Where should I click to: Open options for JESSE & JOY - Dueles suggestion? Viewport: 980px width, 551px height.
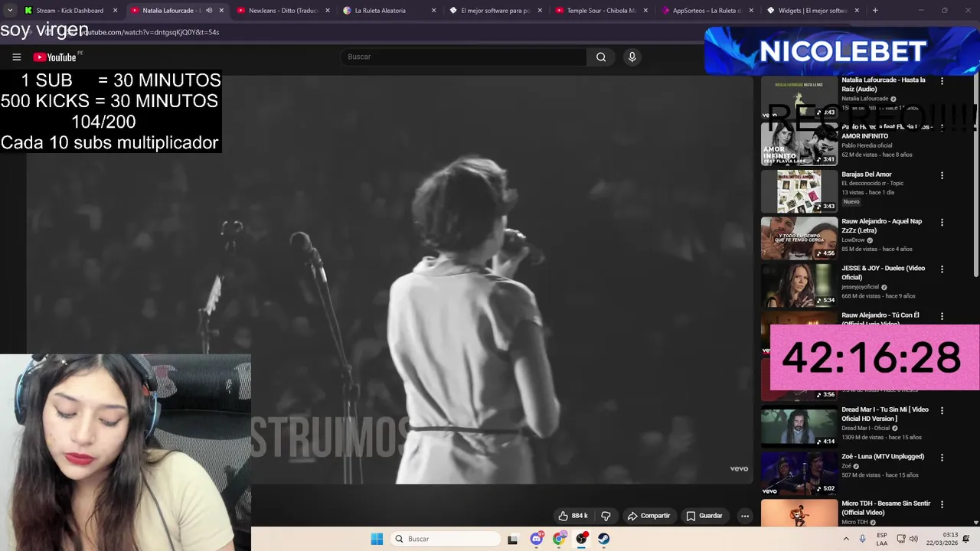point(942,269)
